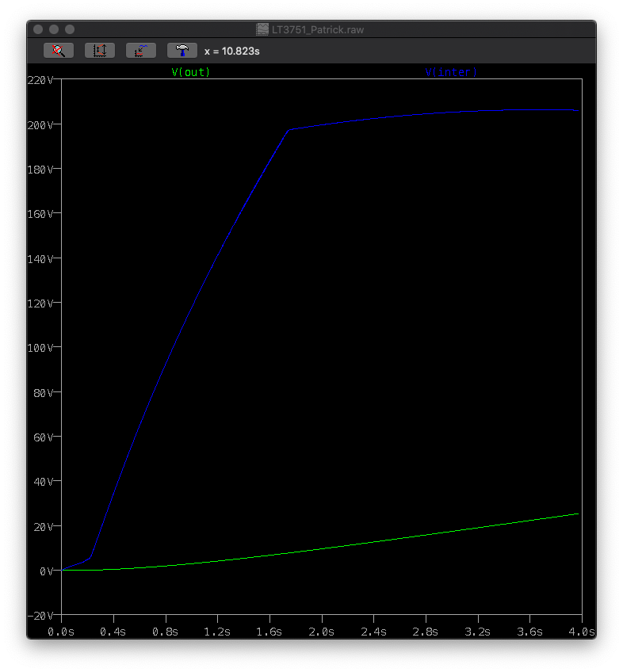Click the 180V vertical axis label
Viewport: 623px width, 672px height.
pos(40,170)
